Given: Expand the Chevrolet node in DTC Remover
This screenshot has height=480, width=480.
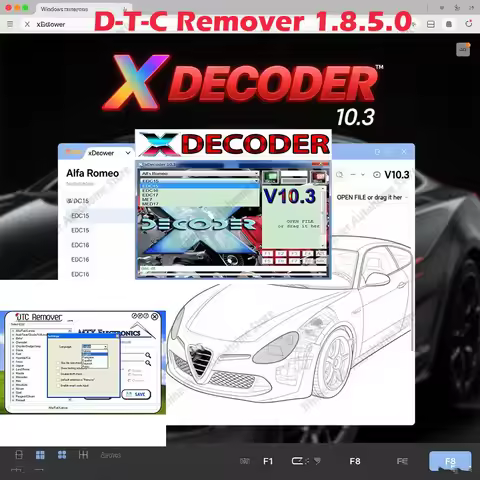Looking at the screenshot, I should click(13, 342).
